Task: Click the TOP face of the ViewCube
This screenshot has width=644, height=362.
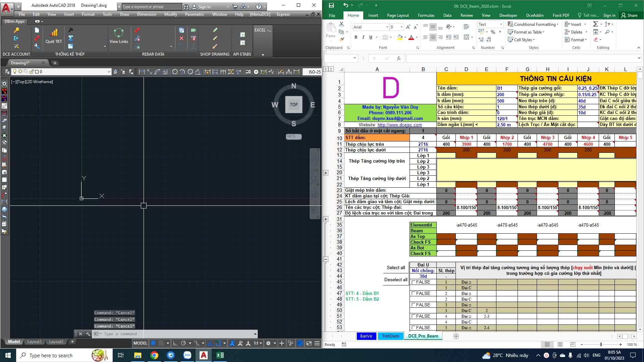Action: (x=294, y=105)
